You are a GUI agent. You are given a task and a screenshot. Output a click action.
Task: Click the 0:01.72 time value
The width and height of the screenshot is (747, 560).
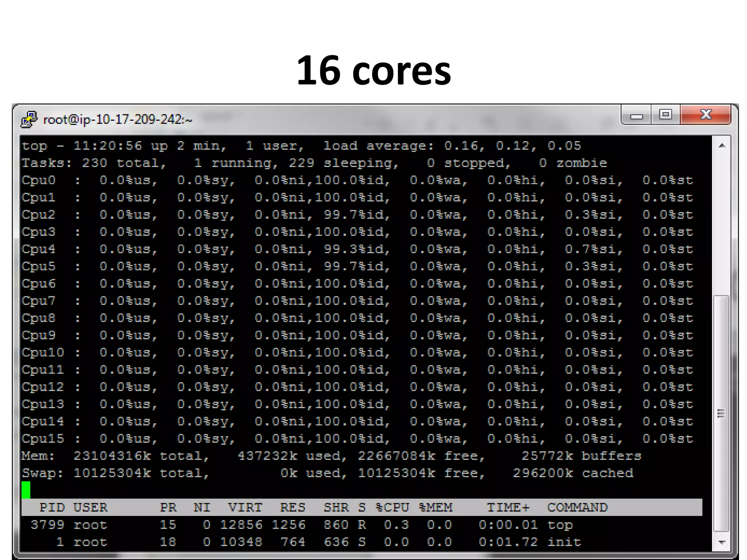508,542
